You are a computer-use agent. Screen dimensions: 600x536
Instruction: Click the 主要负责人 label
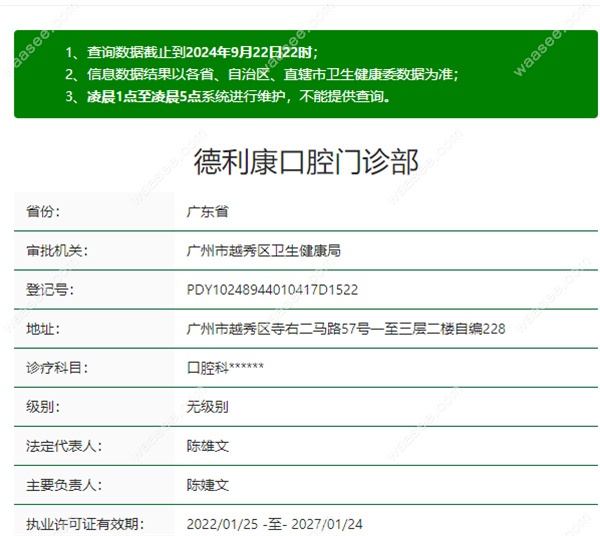[64, 485]
